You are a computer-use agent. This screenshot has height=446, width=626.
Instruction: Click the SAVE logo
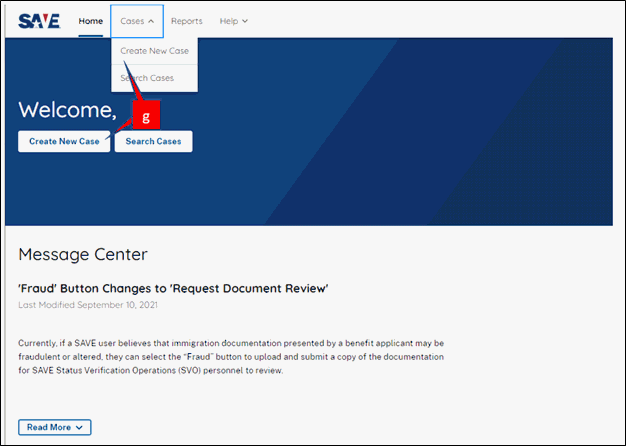[39, 21]
